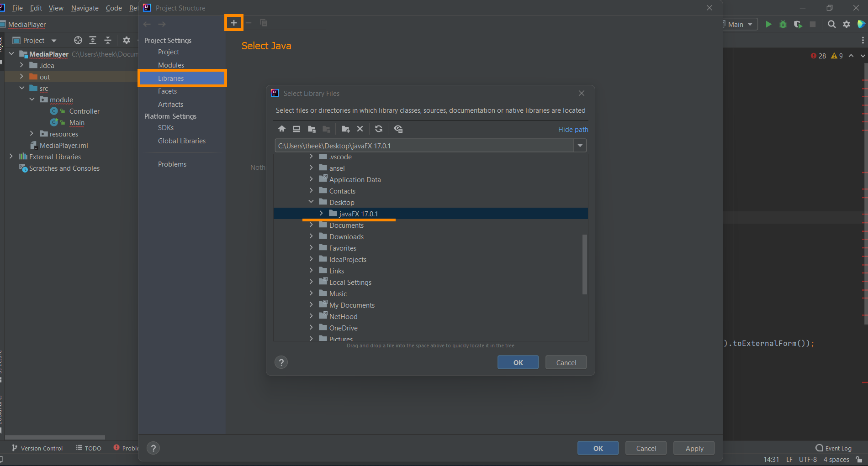Open the Navigate menu

[85, 8]
